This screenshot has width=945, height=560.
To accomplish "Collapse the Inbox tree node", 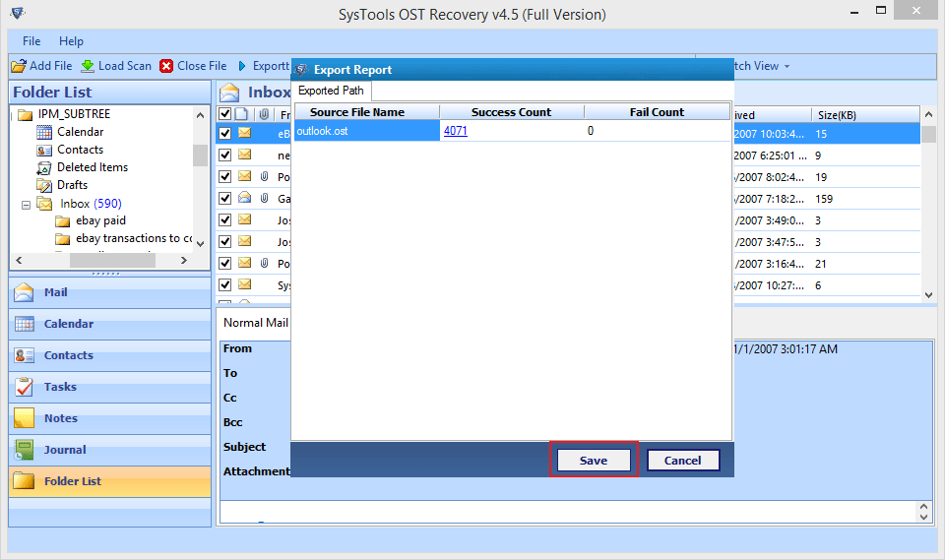I will [26, 205].
